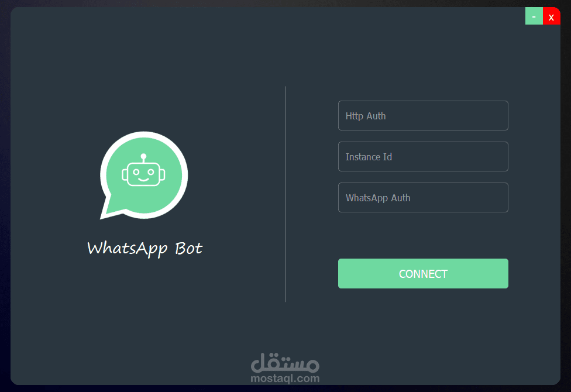Click the "WhatsApp Auth" placeholder label
The height and width of the screenshot is (392, 571).
tap(378, 198)
